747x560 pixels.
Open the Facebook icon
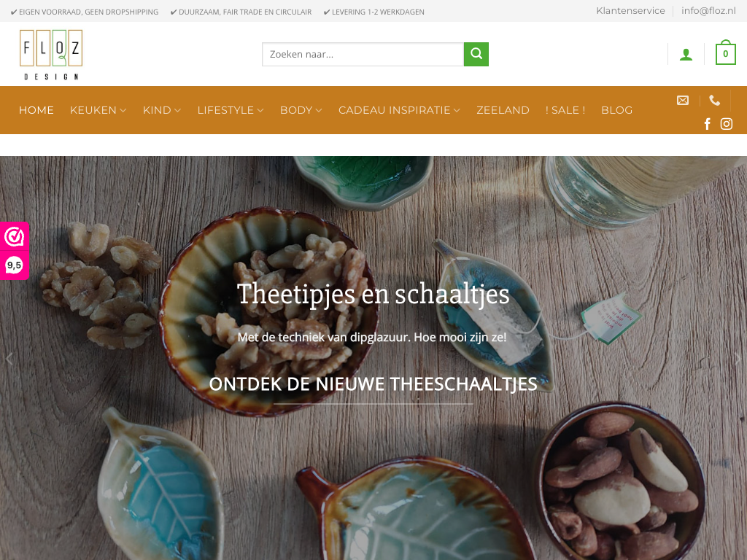coord(708,124)
